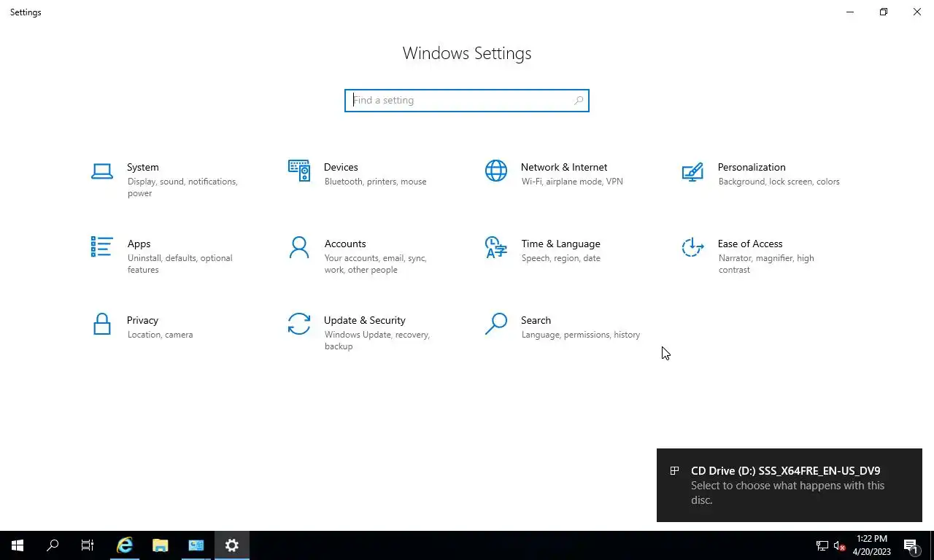The width and height of the screenshot is (934, 560).
Task: Open the Accounts person icon
Action: click(x=299, y=247)
